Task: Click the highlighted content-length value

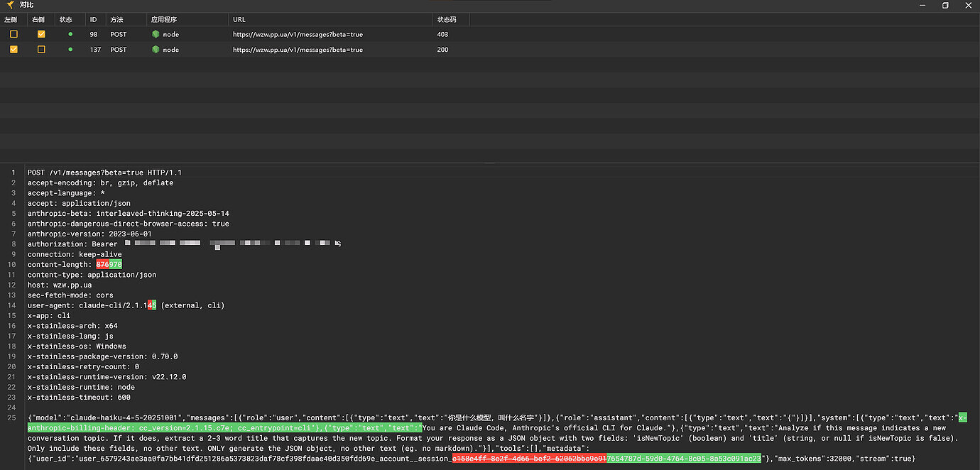Action: click(109, 264)
